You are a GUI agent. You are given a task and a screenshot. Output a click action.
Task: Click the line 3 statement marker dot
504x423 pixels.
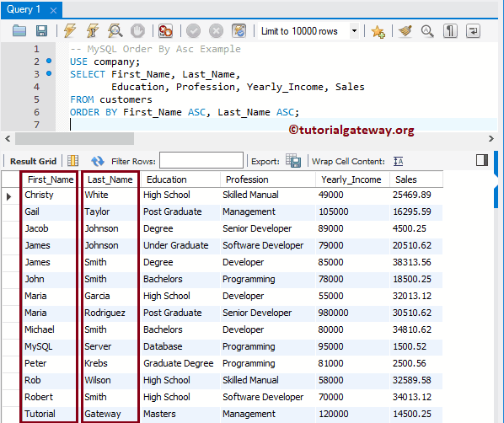pyautogui.click(x=49, y=73)
